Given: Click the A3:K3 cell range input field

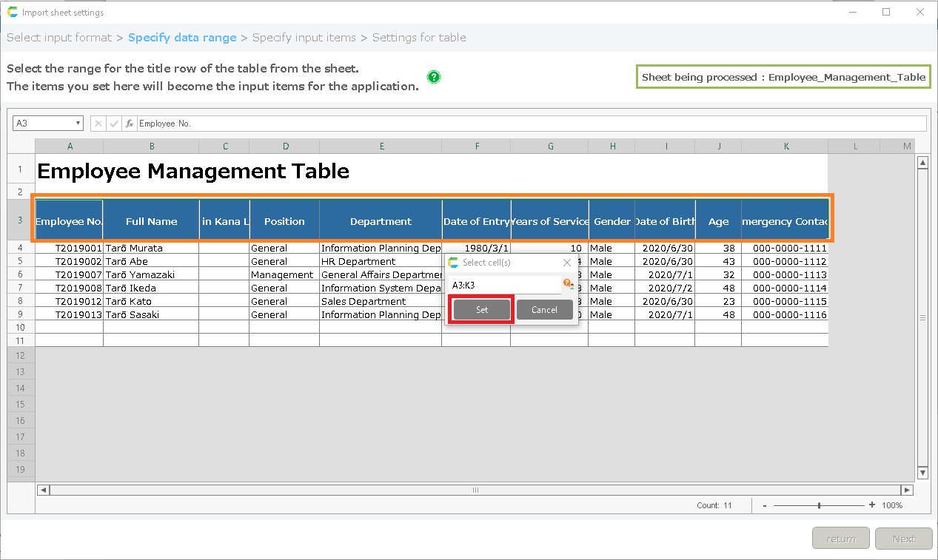Looking at the screenshot, I should coord(505,285).
